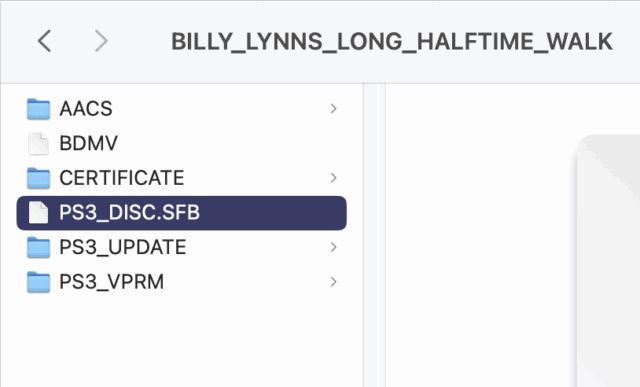Expand the PS3_UPDATE folder chevron
This screenshot has height=387, width=640.
(333, 247)
